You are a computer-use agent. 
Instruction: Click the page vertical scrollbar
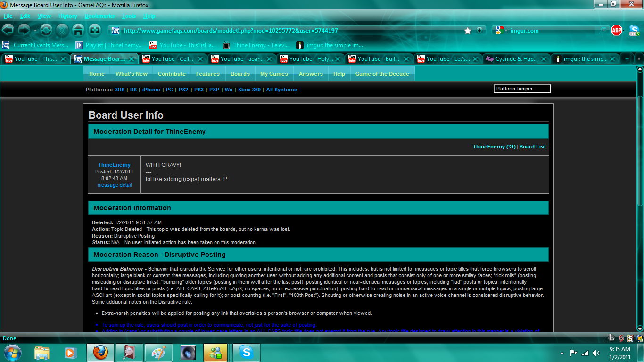tap(640, 198)
